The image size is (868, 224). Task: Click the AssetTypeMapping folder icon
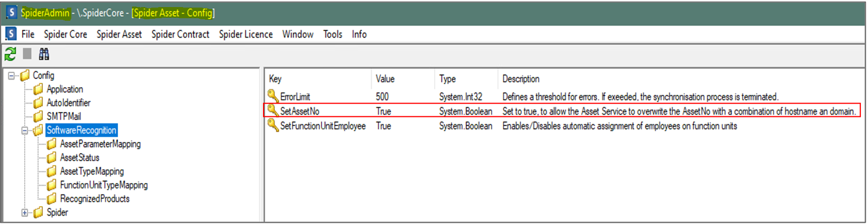click(52, 171)
